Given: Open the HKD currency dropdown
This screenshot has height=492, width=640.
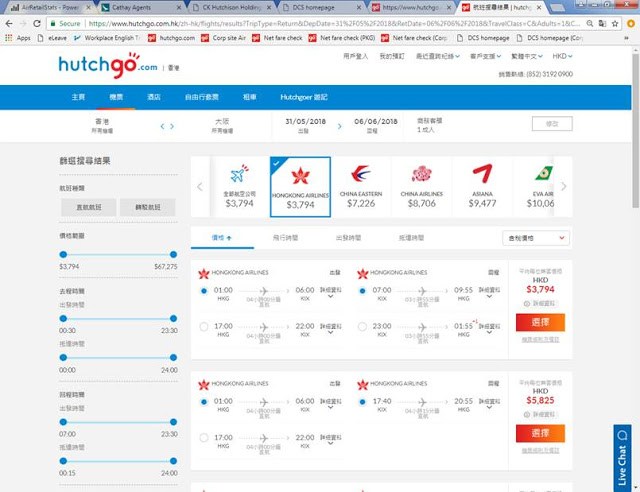Looking at the screenshot, I should click(562, 56).
